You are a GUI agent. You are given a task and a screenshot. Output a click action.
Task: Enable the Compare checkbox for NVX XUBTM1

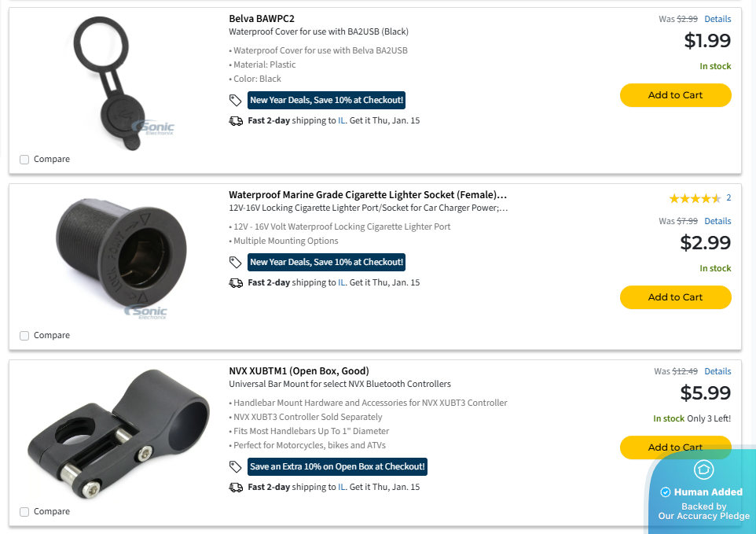pyautogui.click(x=24, y=512)
